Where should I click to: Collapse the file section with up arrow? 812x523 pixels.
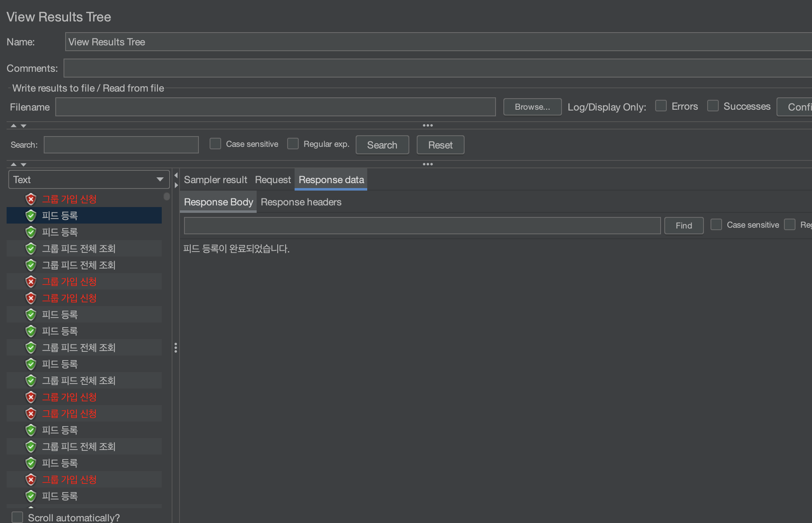click(14, 125)
